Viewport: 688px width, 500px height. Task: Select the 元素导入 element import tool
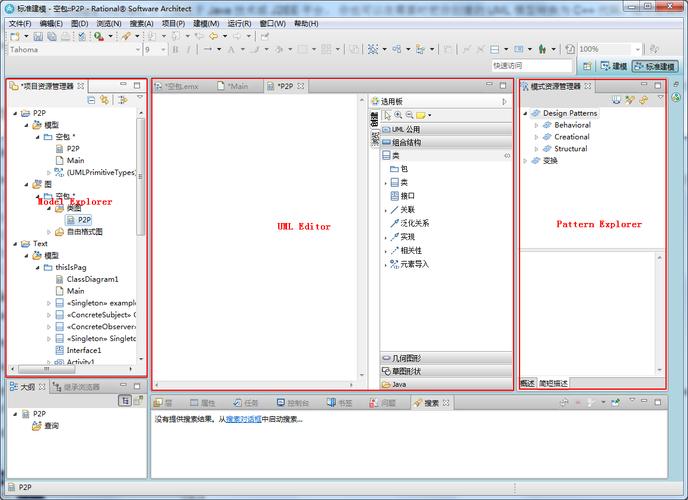point(409,264)
